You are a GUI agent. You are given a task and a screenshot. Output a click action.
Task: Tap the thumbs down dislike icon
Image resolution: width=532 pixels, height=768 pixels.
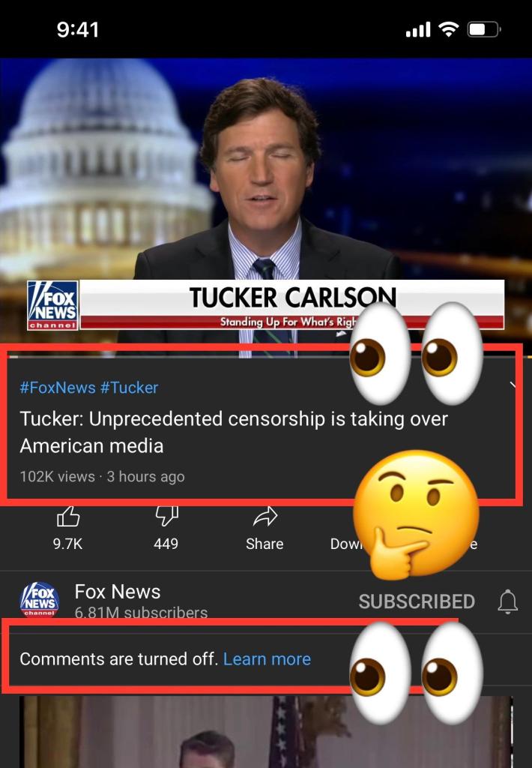(167, 516)
